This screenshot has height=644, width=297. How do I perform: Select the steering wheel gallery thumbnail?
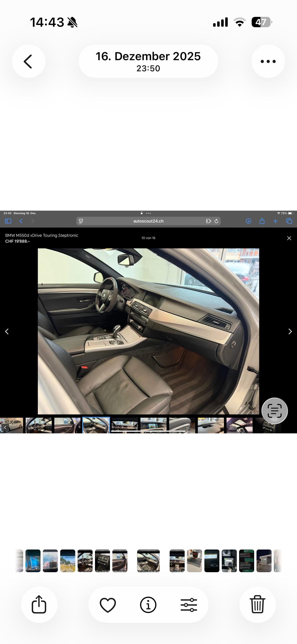39,425
